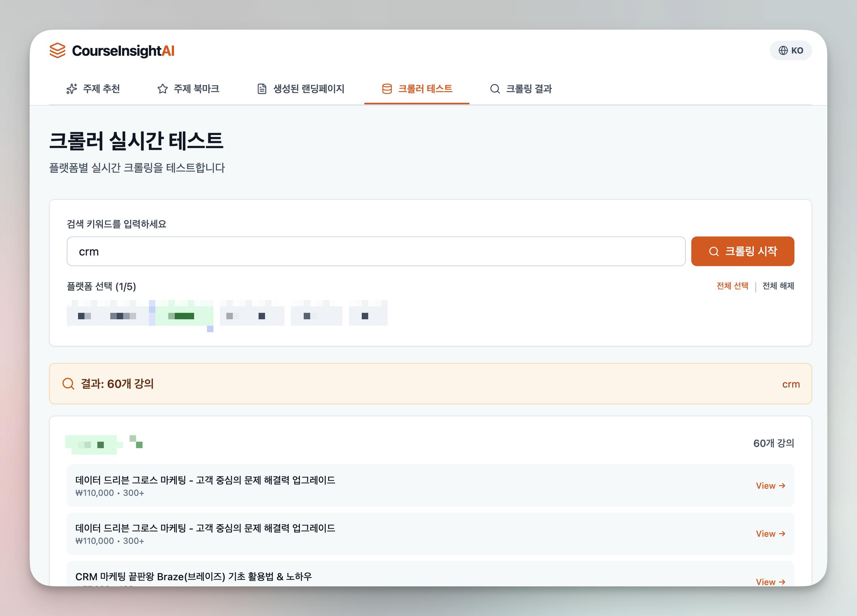Click the 전체 해제 link
Viewport: 857px width, 616px height.
point(778,286)
